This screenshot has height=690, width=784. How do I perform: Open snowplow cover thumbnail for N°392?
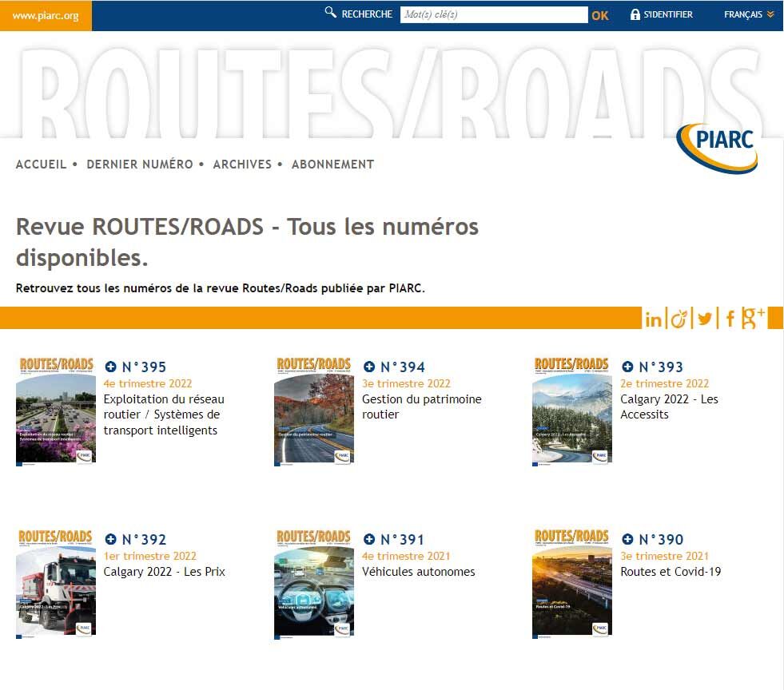tap(56, 584)
